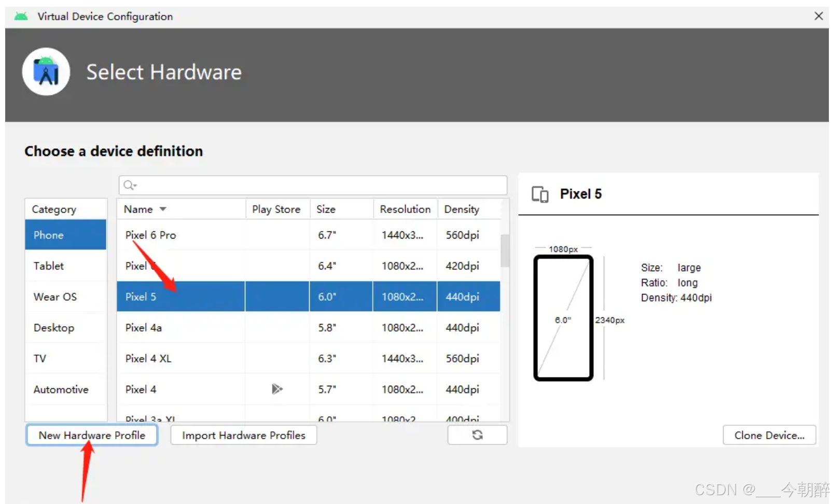The width and height of the screenshot is (832, 504).
Task: Click the 1440x3... resolution of Pixel 4 XL
Action: [403, 358]
